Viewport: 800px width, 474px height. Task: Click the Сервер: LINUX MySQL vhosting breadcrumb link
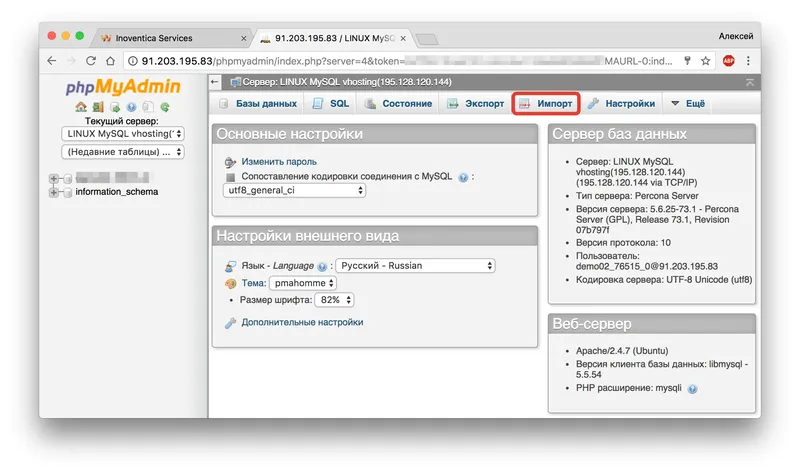click(x=347, y=82)
